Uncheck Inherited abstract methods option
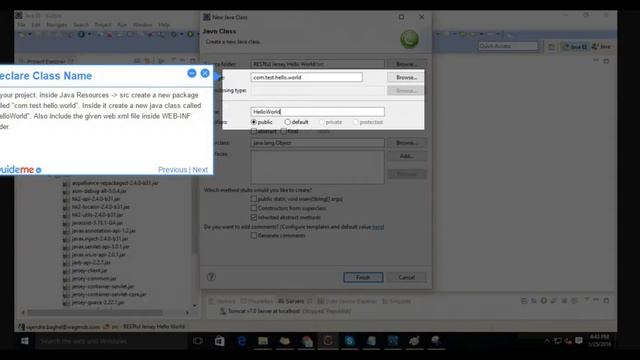This screenshot has width=640, height=360. tap(254, 217)
